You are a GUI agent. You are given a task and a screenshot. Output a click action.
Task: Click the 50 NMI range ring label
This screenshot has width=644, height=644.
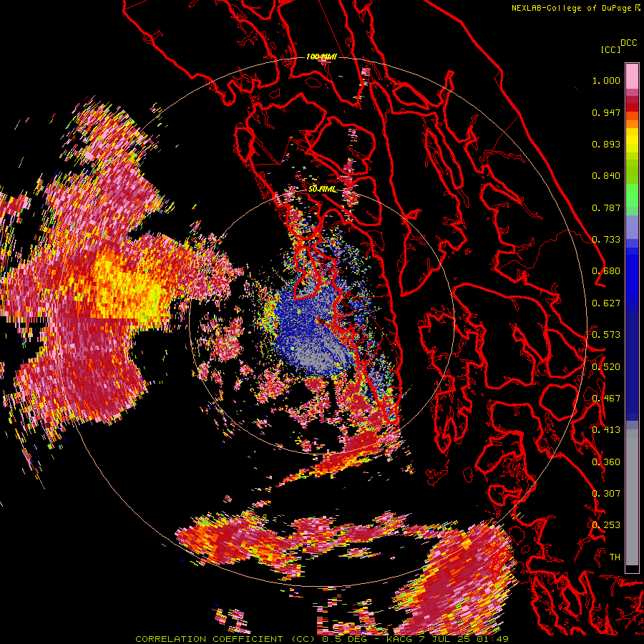[322, 190]
